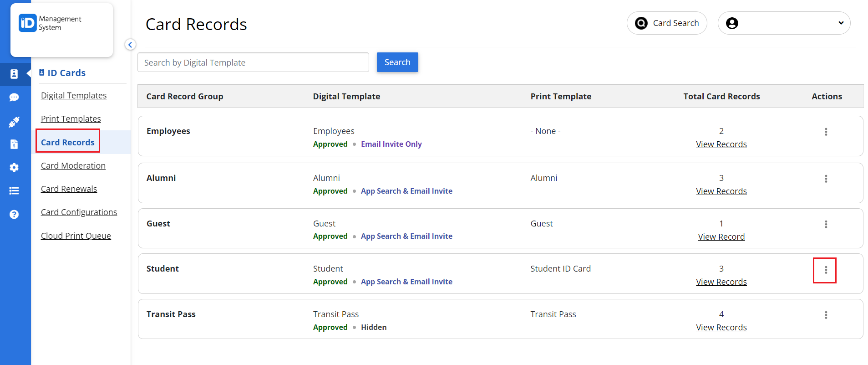Click App Search & Email Invite in Guest row
The image size is (868, 365).
tap(406, 236)
